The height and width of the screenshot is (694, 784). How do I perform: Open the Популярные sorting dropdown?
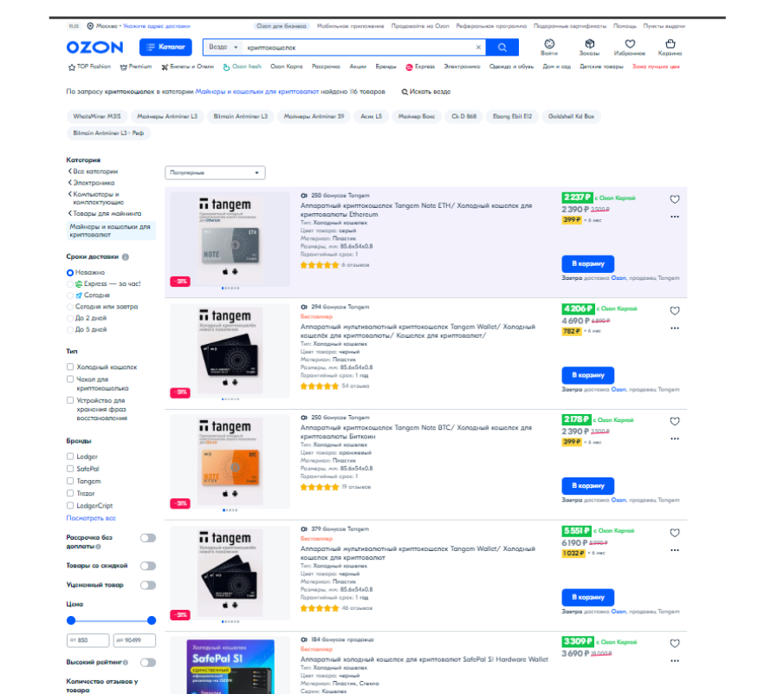coord(215,173)
